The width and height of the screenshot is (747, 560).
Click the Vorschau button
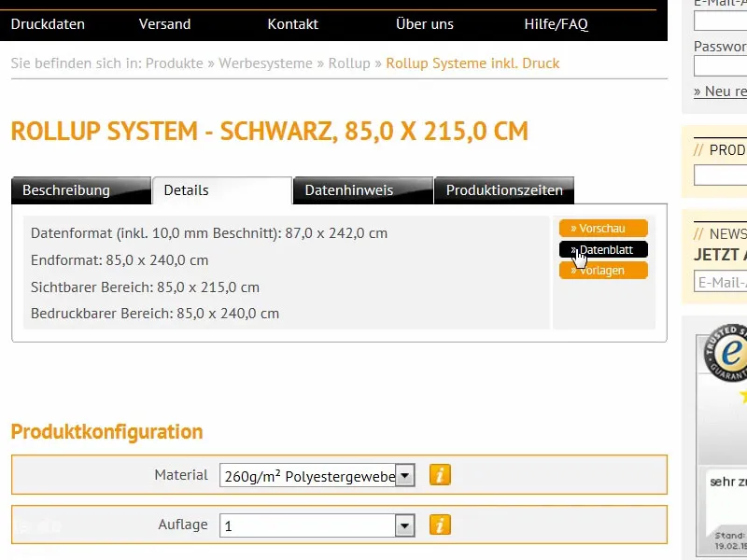(603, 228)
